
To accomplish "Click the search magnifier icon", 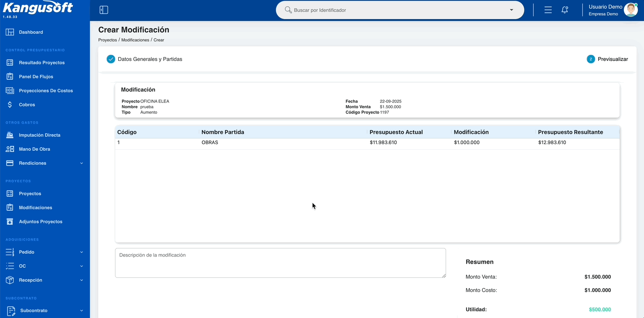I will point(288,10).
